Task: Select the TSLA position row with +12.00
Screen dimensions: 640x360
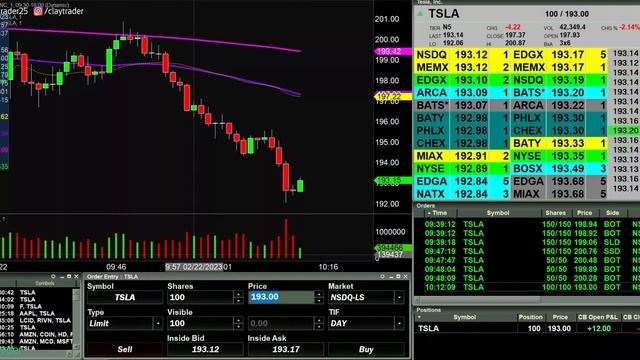Action: coord(527,329)
